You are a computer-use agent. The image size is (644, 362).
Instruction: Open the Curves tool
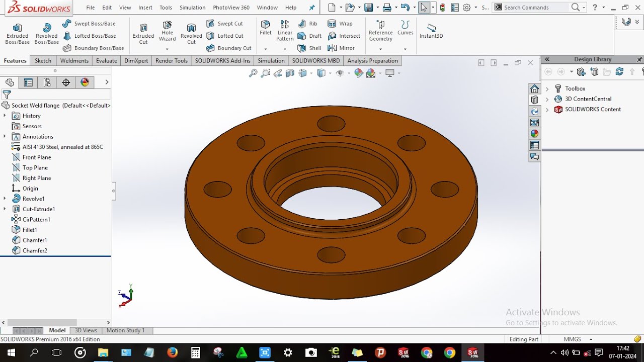coord(405,28)
